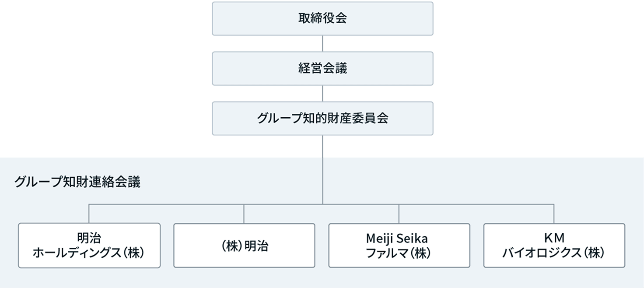Click connector between 経営会議 and グループ知的財産委員会
644x288 pixels.
pyautogui.click(x=323, y=93)
